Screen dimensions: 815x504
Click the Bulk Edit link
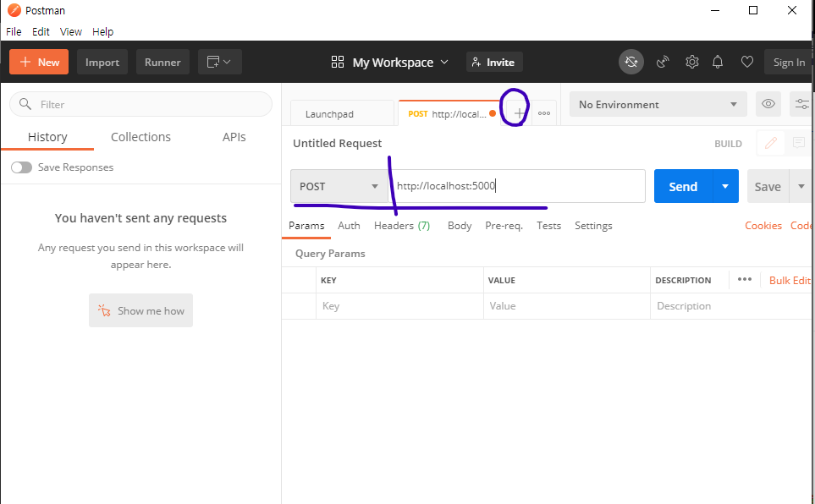[790, 281]
